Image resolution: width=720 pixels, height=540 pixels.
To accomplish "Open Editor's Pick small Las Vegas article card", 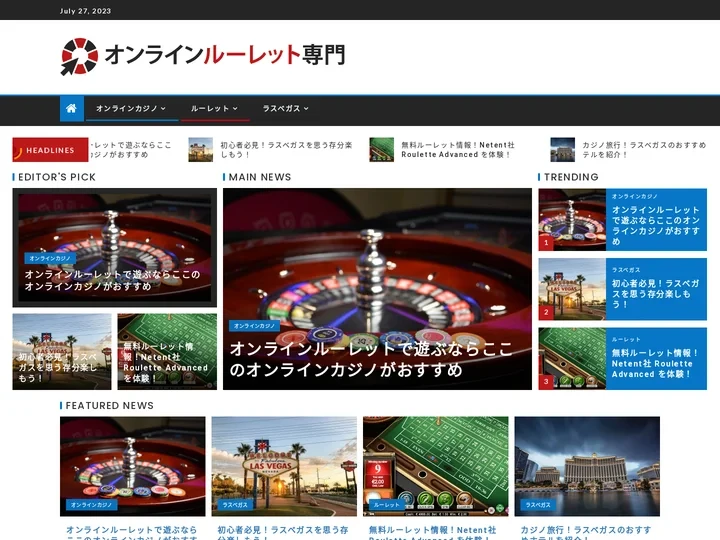I will click(62, 352).
